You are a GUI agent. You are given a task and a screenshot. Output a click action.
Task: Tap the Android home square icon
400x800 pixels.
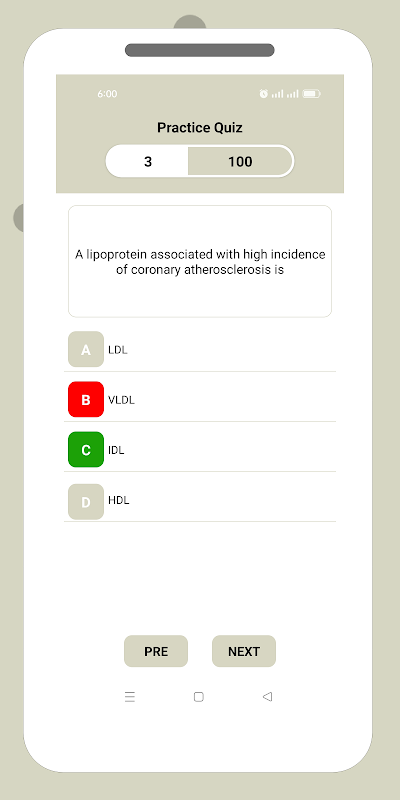tap(199, 696)
